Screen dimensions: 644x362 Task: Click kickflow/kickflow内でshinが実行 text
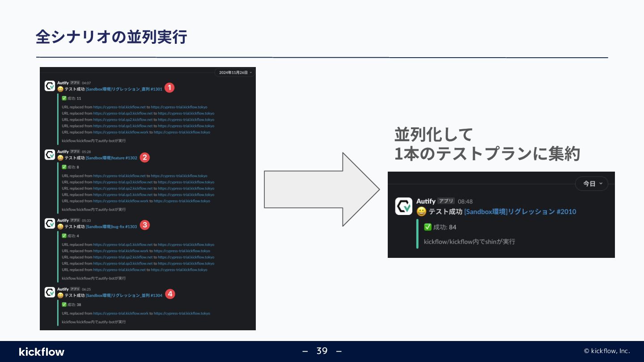(x=470, y=242)
